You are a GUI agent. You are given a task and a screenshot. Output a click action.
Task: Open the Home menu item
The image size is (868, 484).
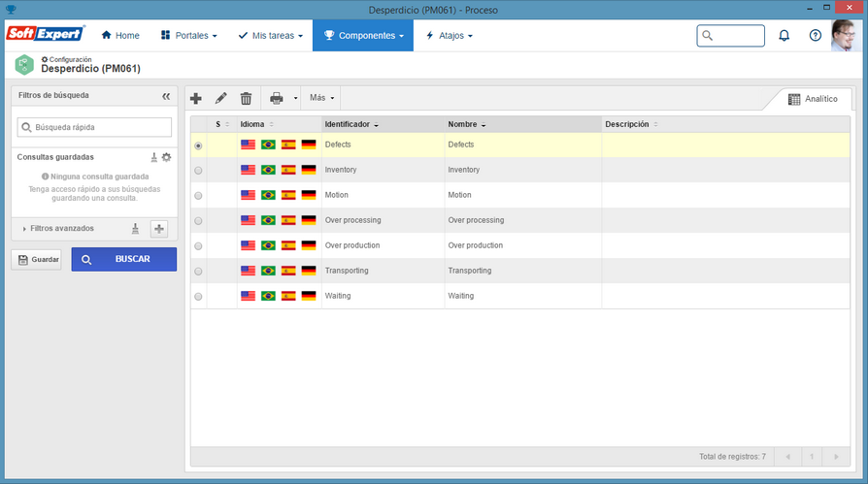click(x=120, y=35)
